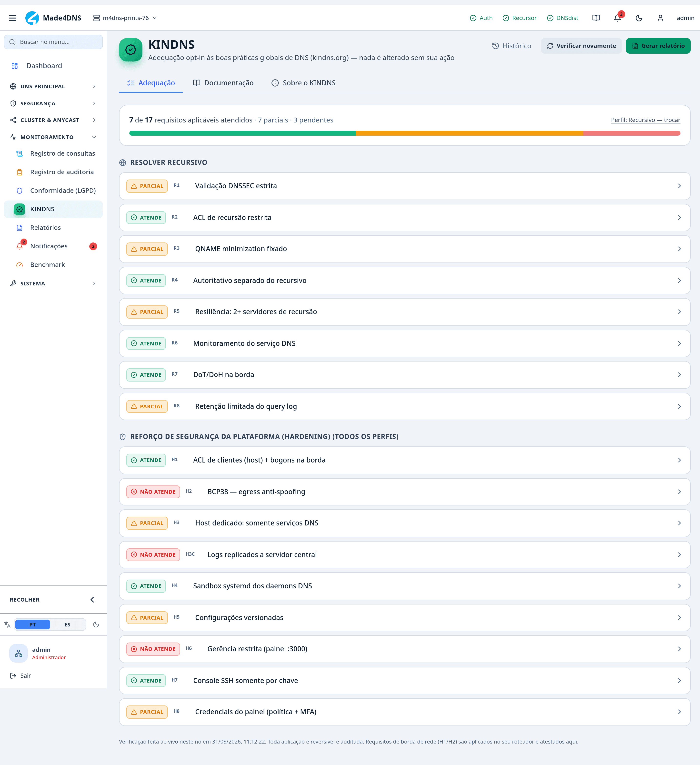
Task: Expand R2 ACL de recursão restrita row
Action: [x=404, y=217]
